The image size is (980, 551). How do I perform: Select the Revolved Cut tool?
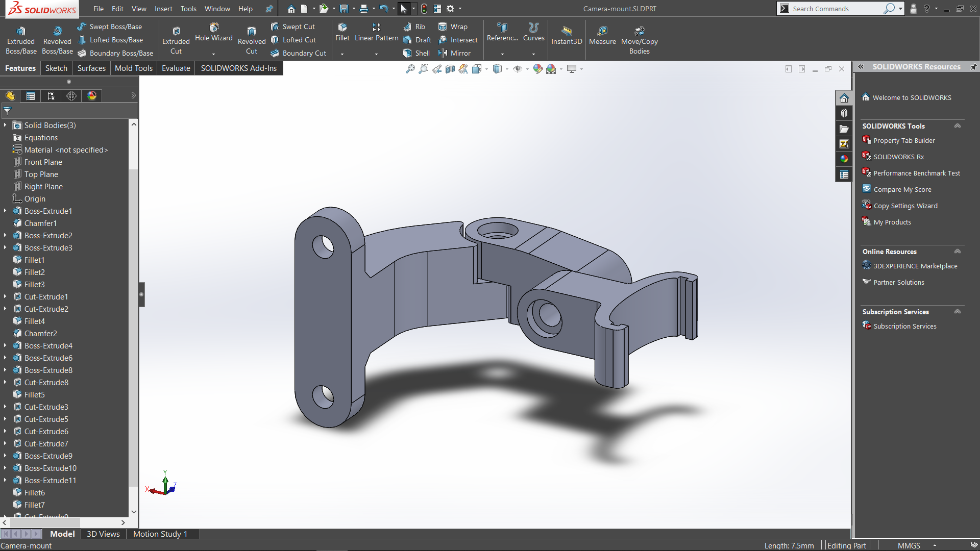[x=252, y=40]
